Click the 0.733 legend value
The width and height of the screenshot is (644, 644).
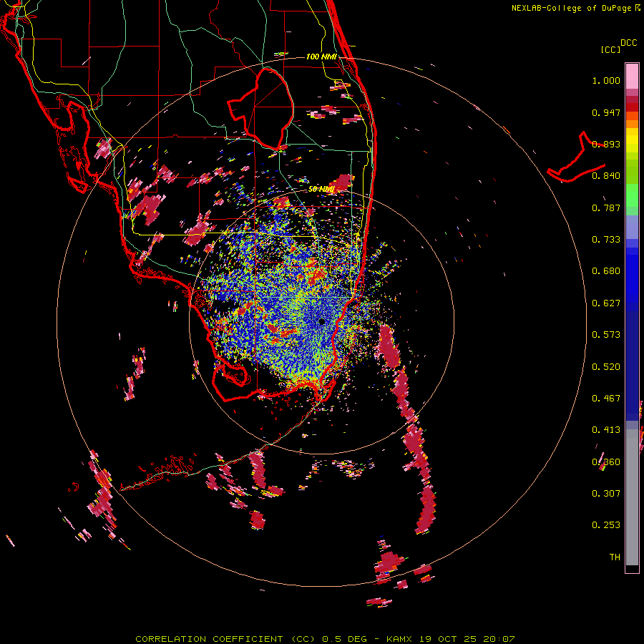tap(606, 240)
